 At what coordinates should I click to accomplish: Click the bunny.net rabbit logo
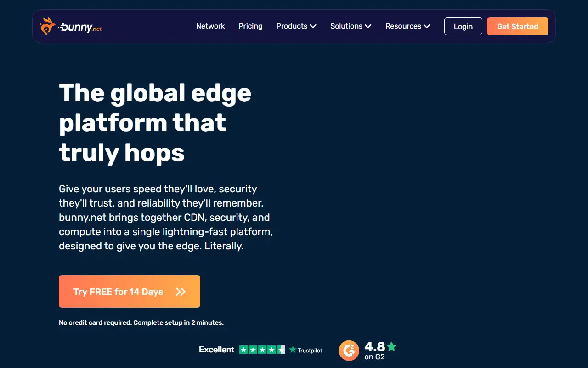(x=71, y=26)
